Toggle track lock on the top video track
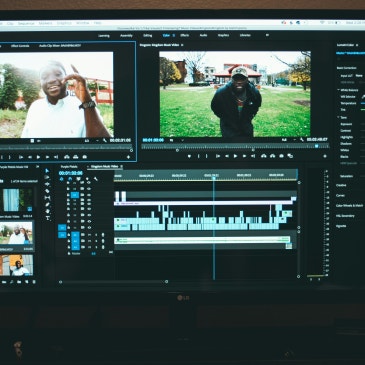Screen dimensions: 365x365 click(x=68, y=183)
